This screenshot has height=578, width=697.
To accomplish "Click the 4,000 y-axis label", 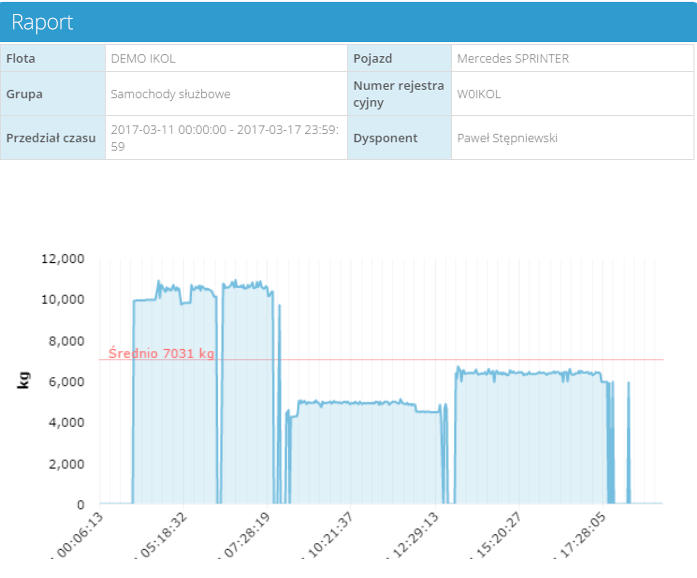I will [x=66, y=422].
